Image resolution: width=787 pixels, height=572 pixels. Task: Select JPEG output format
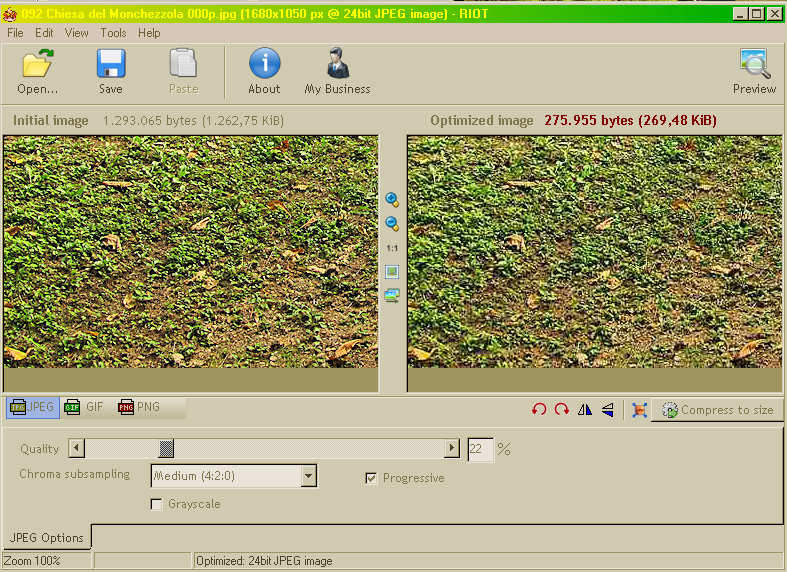tap(33, 407)
